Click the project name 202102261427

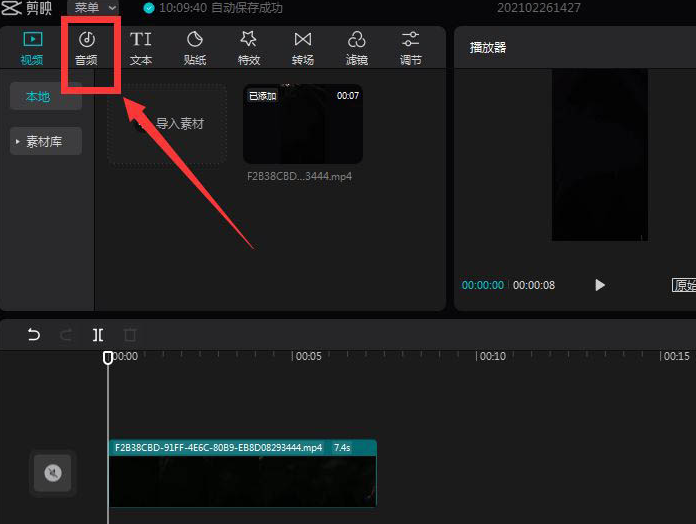coord(538,8)
